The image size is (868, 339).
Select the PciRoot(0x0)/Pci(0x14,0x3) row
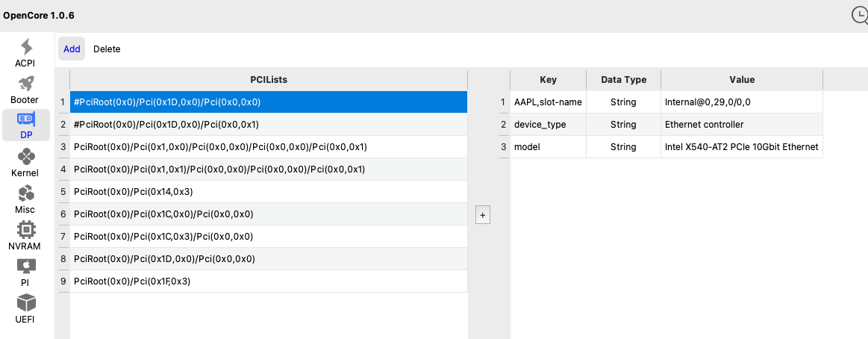[x=269, y=192]
